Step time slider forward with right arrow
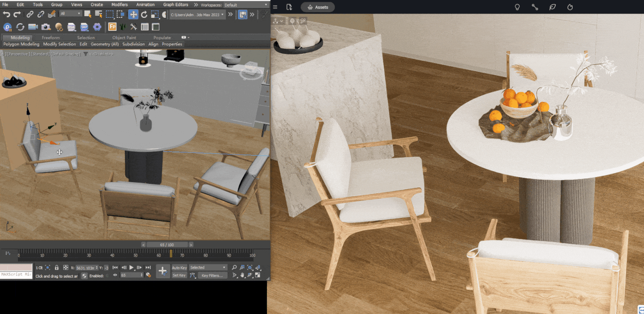 [x=191, y=245]
